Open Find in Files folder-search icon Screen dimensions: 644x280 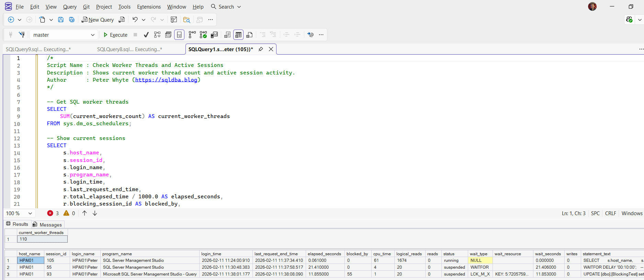(187, 20)
